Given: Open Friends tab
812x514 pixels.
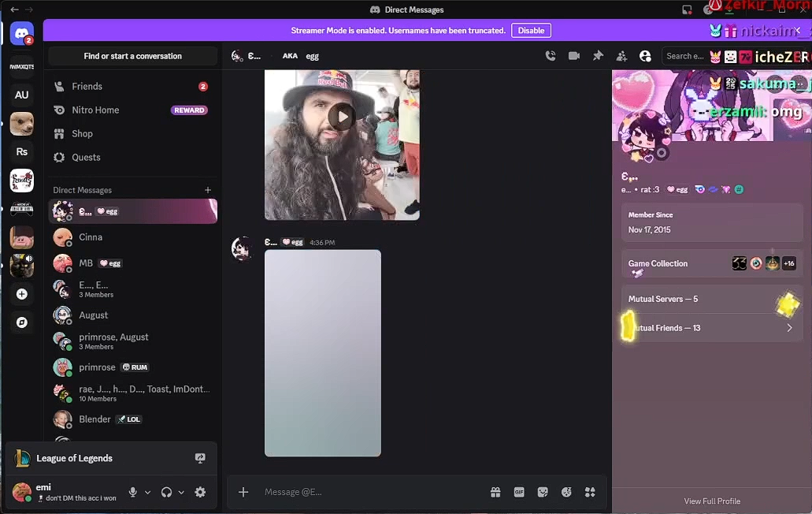Looking at the screenshot, I should tap(133, 87).
